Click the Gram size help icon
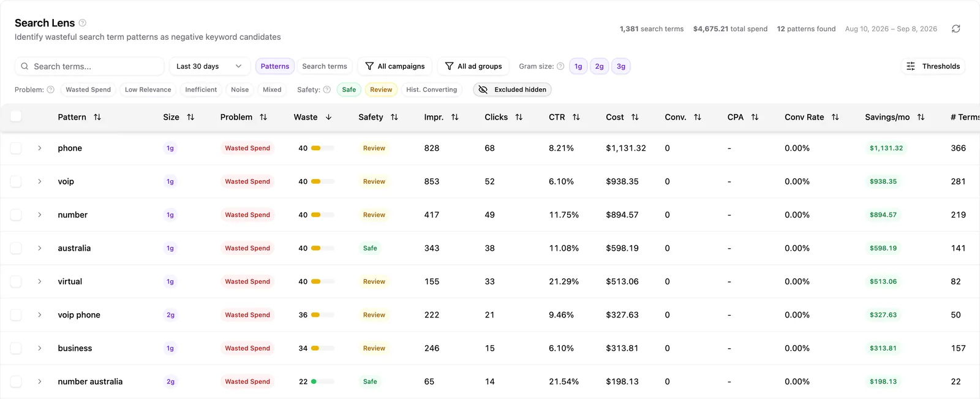Image resolution: width=980 pixels, height=399 pixels. tap(560, 66)
